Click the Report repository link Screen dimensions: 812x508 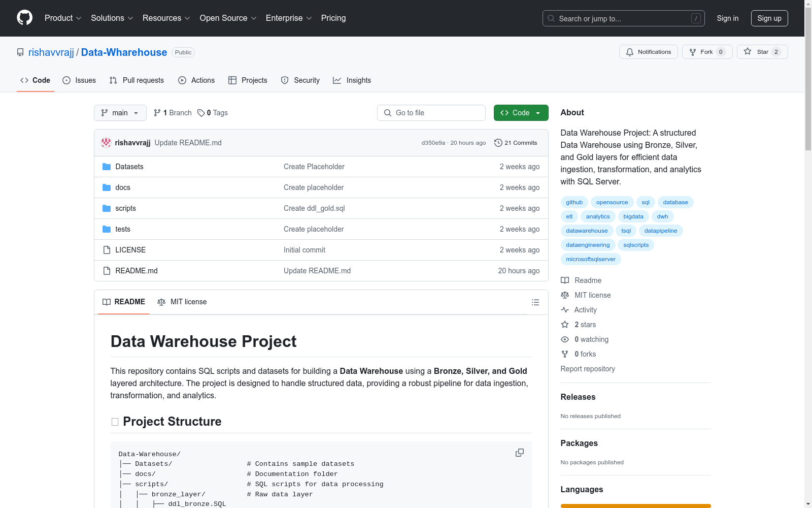(x=588, y=369)
